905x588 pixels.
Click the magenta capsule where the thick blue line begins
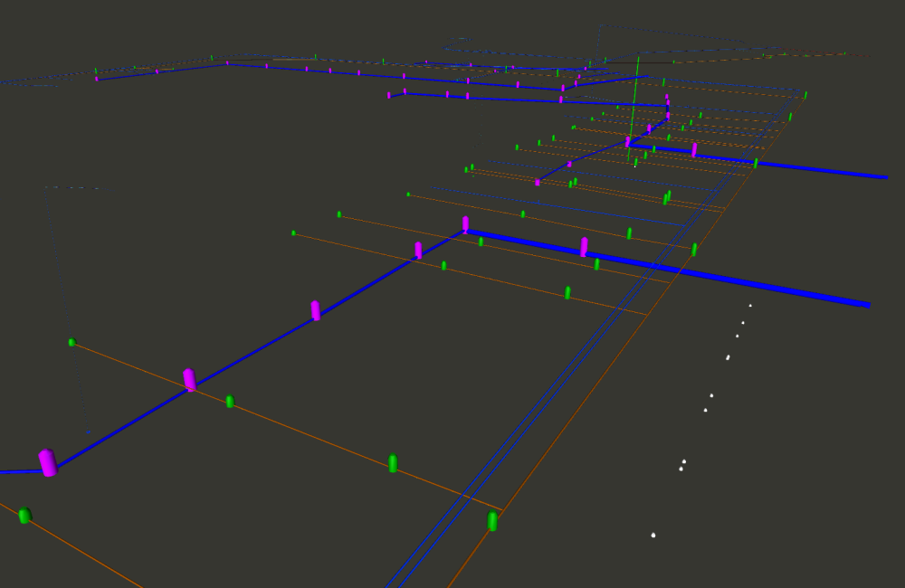[465, 224]
